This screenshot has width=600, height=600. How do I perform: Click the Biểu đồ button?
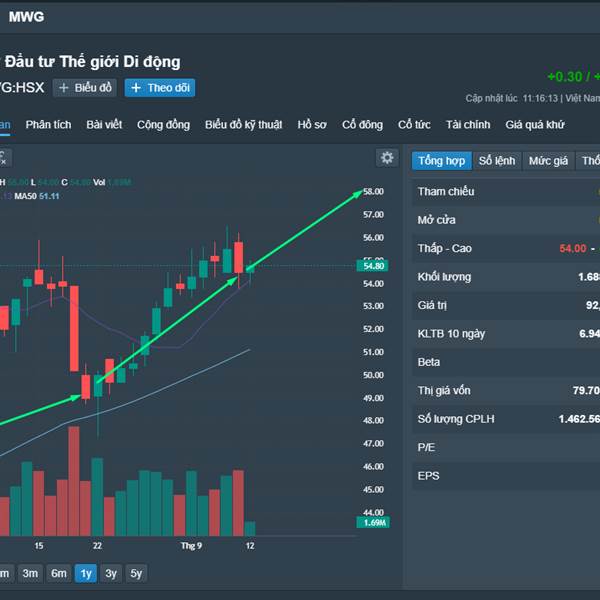pos(85,88)
